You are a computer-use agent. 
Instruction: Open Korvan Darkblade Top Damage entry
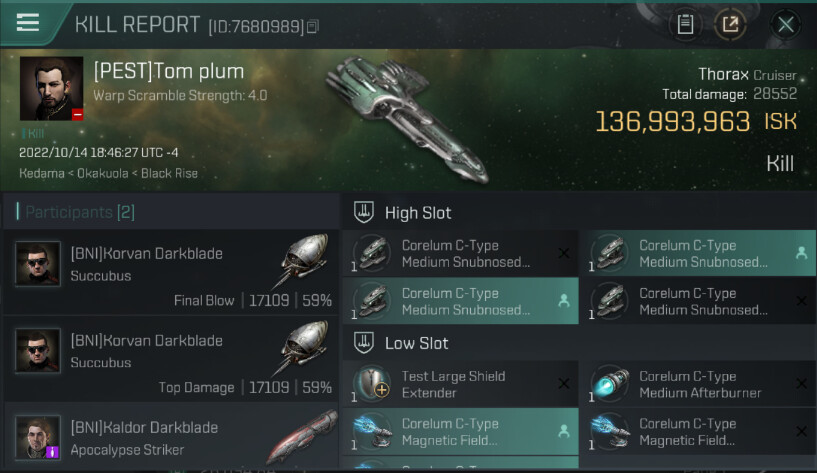coord(171,359)
